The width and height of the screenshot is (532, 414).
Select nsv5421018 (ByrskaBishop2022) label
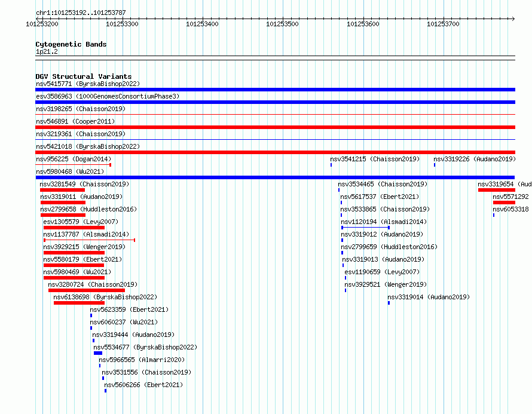click(x=88, y=146)
